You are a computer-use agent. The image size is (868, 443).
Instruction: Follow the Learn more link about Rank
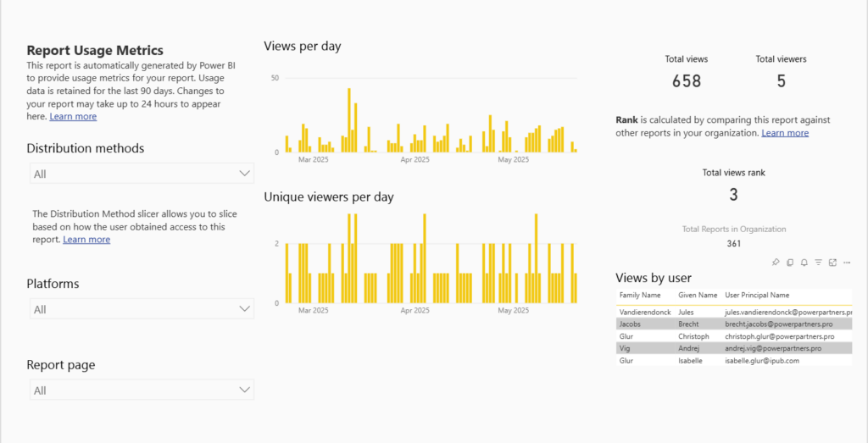pos(785,133)
